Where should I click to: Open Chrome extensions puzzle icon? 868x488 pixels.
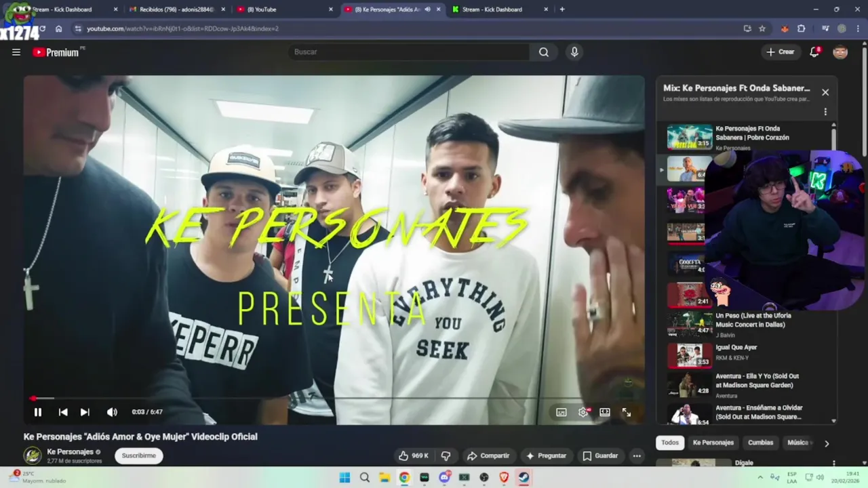pyautogui.click(x=801, y=28)
